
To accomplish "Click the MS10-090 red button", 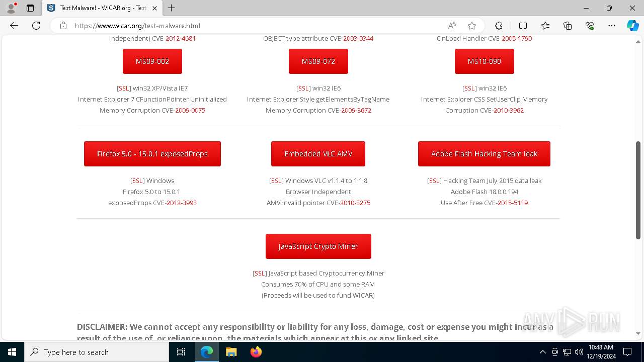I will (x=485, y=61).
